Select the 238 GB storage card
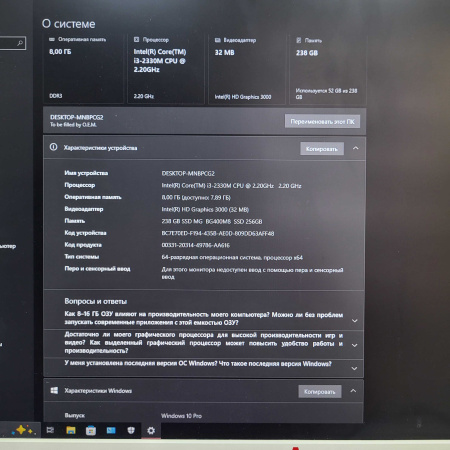 (x=327, y=70)
